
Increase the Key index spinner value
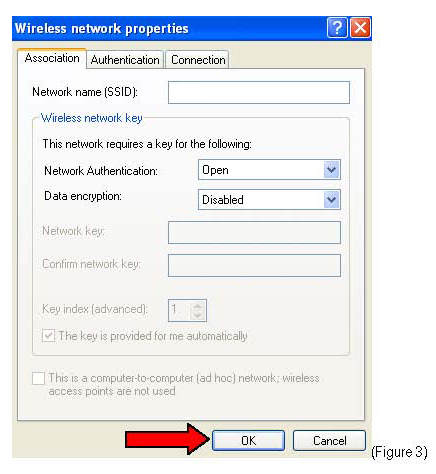(x=198, y=306)
